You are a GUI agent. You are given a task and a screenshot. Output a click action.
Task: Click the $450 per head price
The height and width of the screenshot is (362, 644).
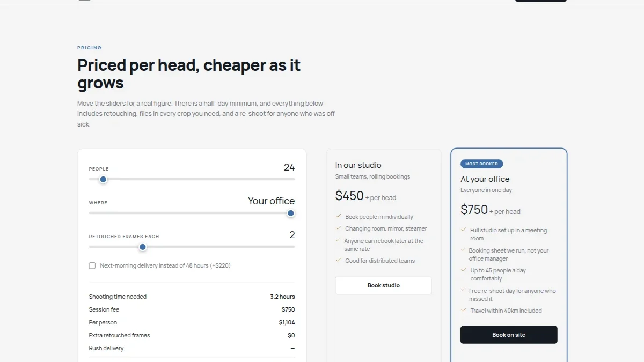[x=365, y=196]
